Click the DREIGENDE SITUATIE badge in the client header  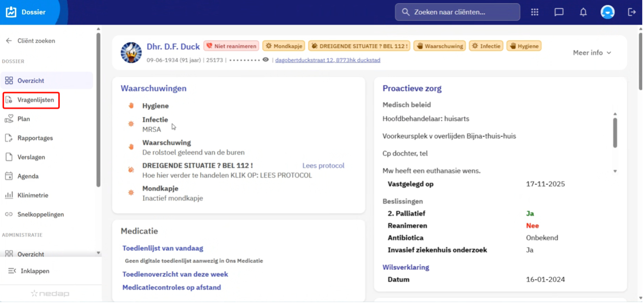pos(359,46)
